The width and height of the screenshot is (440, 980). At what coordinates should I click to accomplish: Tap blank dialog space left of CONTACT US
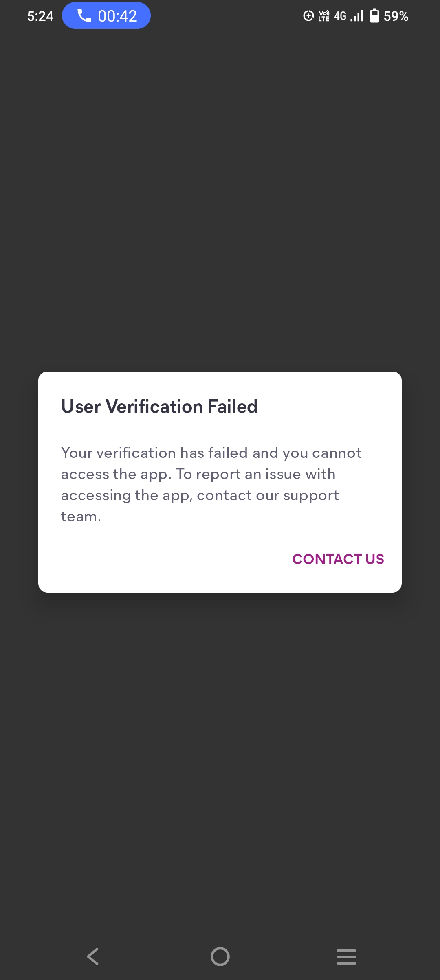click(163, 559)
